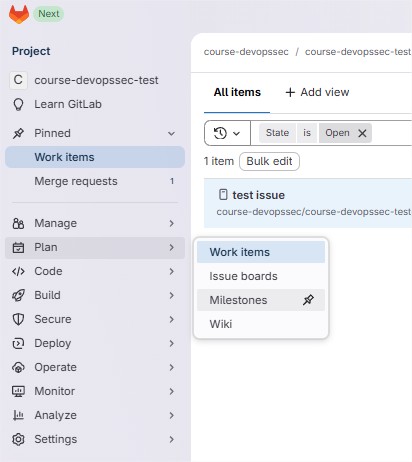Select Milestones in Plan flyout
Image resolution: width=412 pixels, height=462 pixels.
tap(261, 300)
